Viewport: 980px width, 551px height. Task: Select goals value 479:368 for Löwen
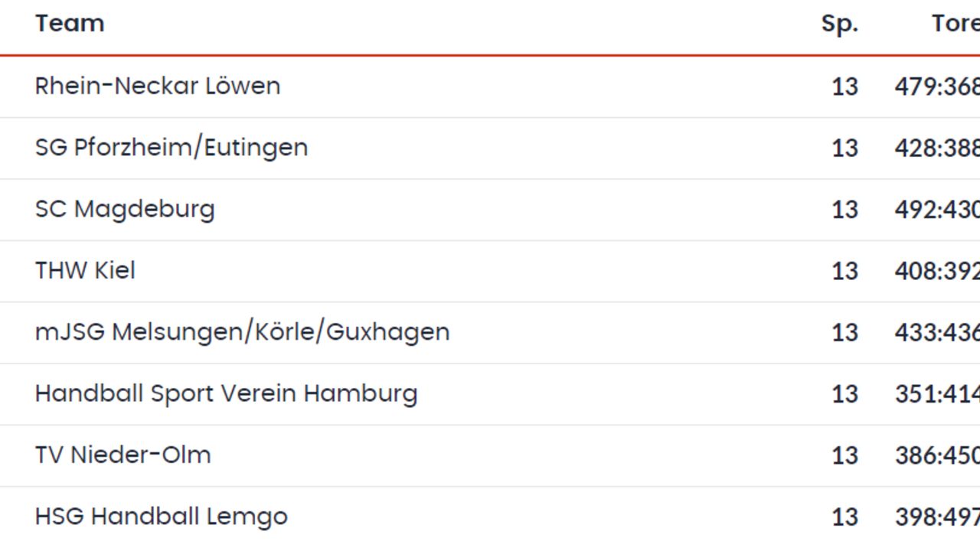937,86
